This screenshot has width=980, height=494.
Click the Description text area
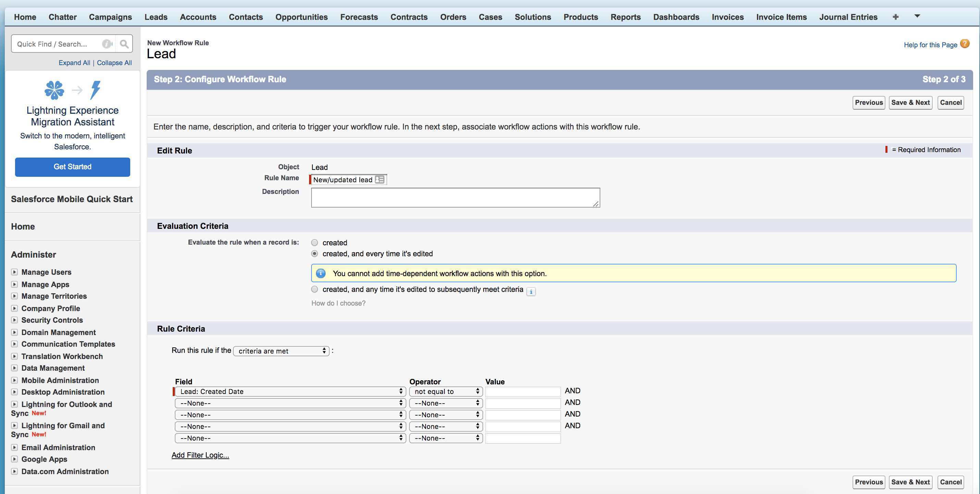coord(455,198)
